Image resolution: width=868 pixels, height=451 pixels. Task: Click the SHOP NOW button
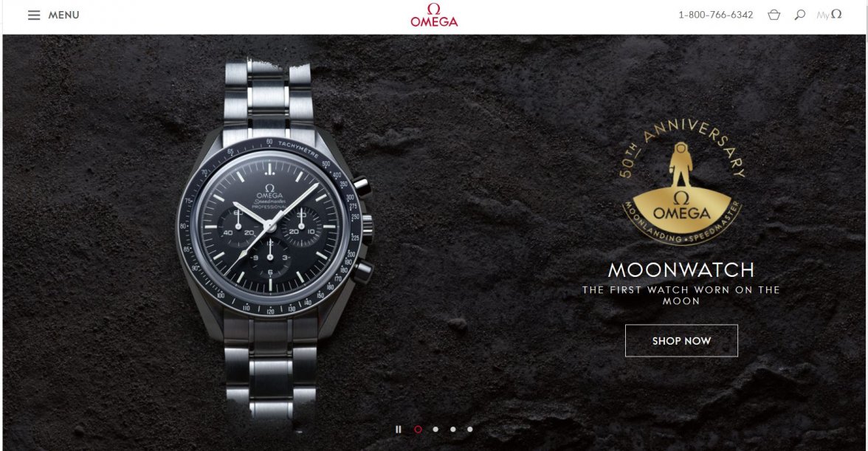point(681,341)
